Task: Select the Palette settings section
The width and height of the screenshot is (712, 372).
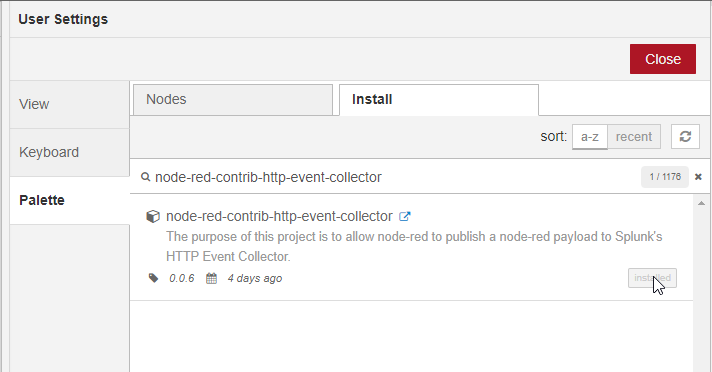Action: coord(69,200)
